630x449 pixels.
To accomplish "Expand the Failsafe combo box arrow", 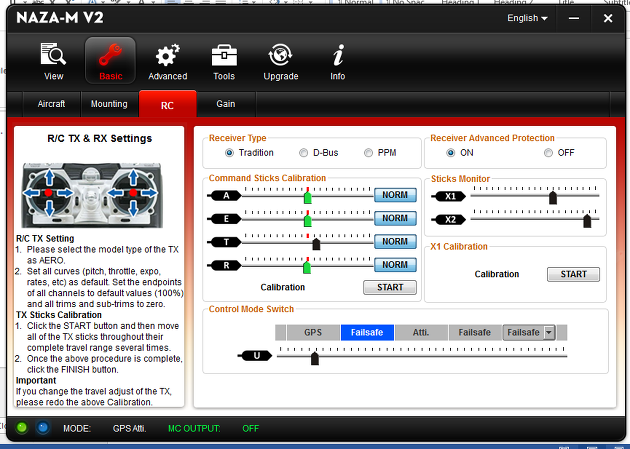I will (x=549, y=333).
